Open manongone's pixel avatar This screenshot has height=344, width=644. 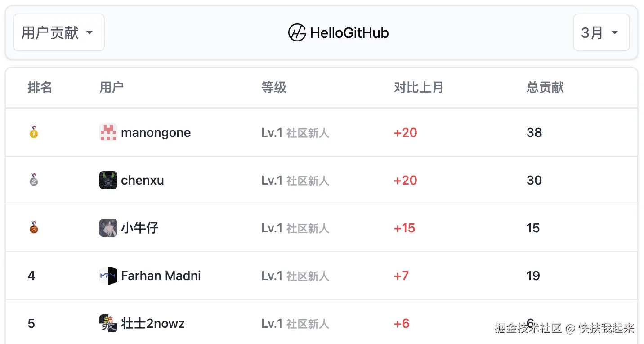[108, 132]
